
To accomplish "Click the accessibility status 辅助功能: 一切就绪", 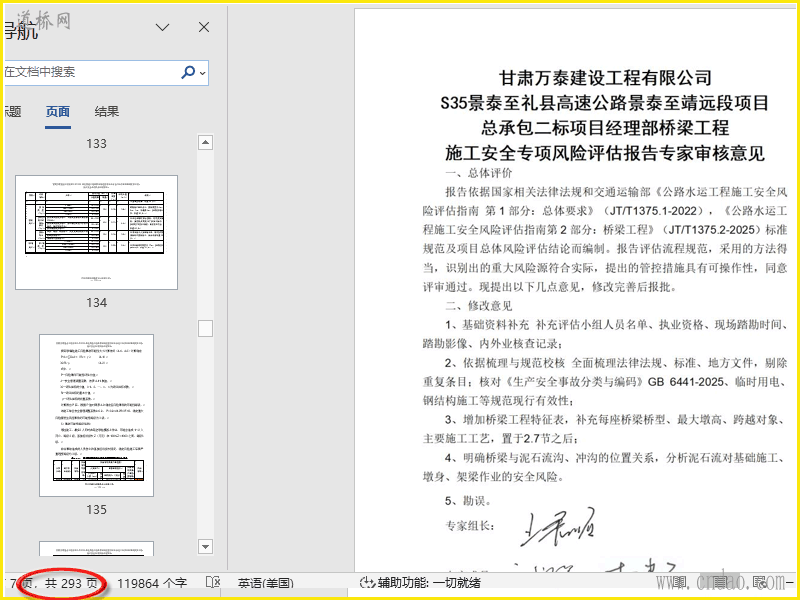I will click(x=420, y=583).
